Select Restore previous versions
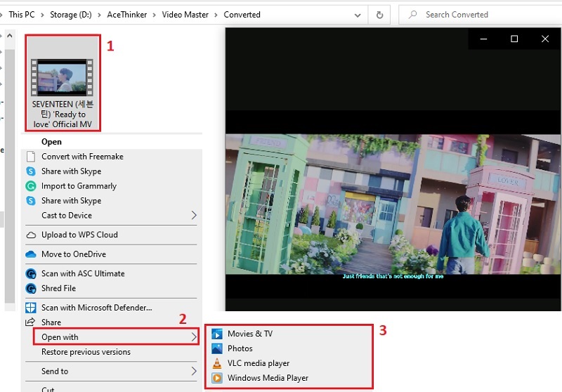562x392 pixels. pos(112,352)
